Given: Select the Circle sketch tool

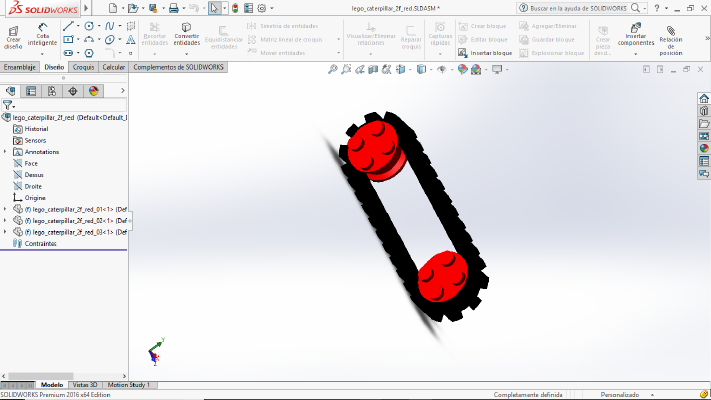Looking at the screenshot, I should point(89,26).
